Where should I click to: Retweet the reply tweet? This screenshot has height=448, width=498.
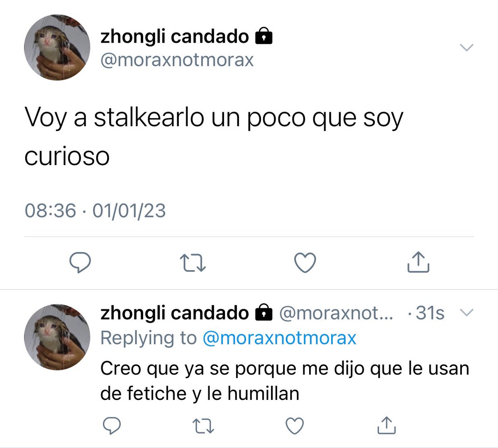coord(204,426)
